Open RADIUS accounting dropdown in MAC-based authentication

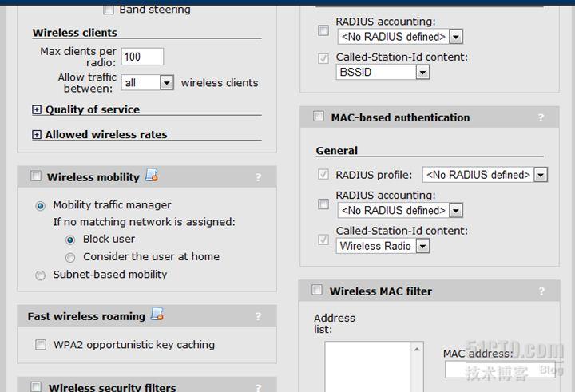click(400, 210)
